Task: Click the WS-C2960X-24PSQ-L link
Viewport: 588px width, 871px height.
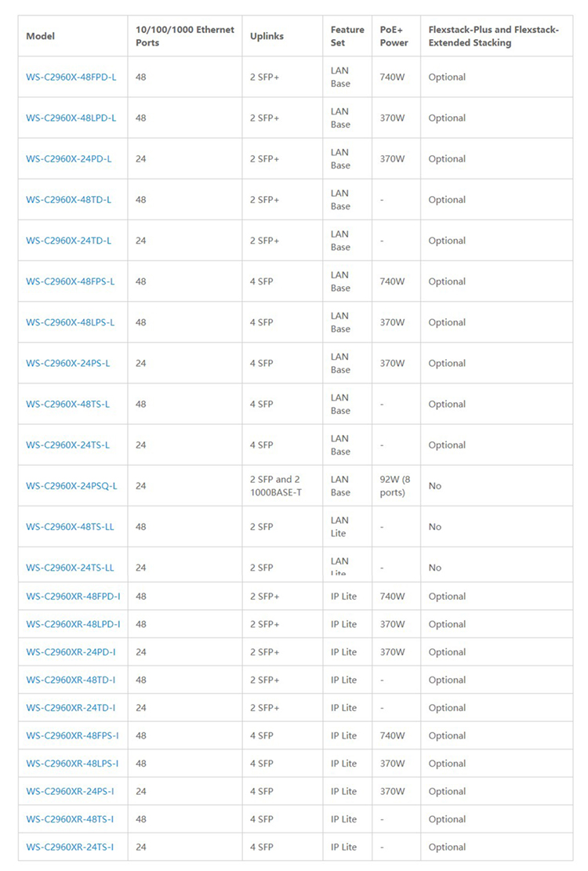Action: (71, 486)
